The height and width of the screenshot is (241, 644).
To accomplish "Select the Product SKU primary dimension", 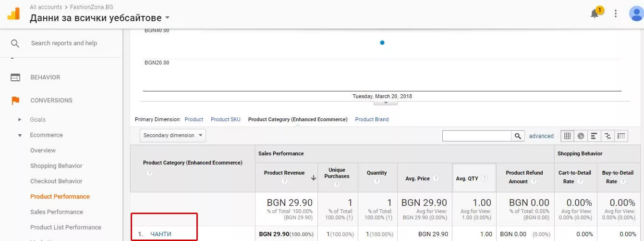I will pyautogui.click(x=226, y=119).
